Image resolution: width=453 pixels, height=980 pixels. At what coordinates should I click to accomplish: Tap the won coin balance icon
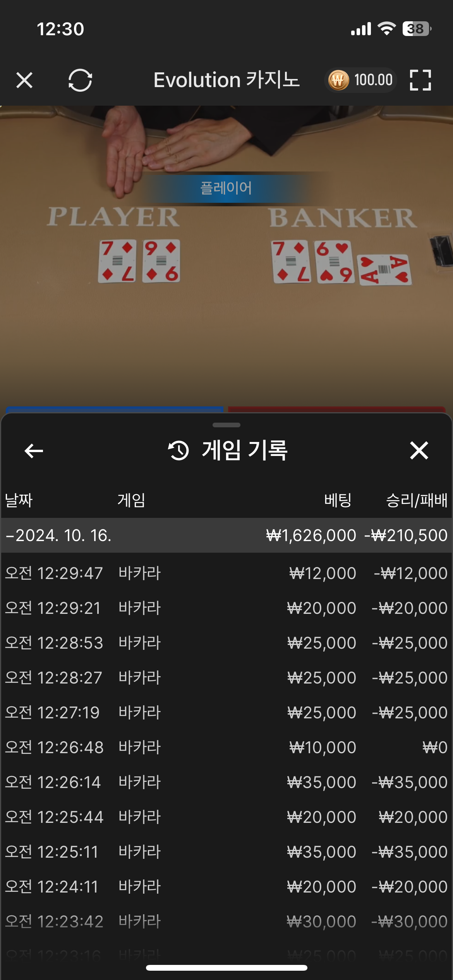[x=338, y=80]
